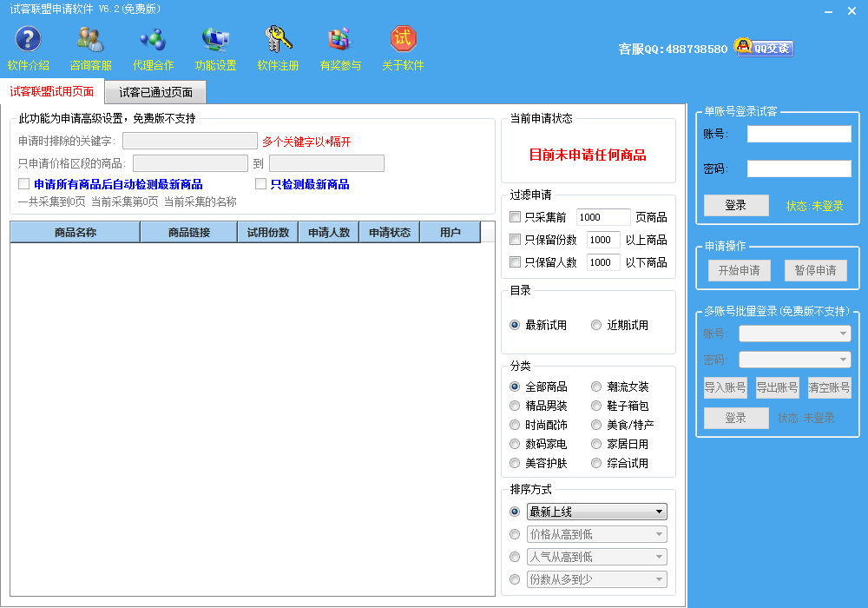Enable 只采集前 pages checkbox
Image resolution: width=868 pixels, height=608 pixels.
pos(516,217)
